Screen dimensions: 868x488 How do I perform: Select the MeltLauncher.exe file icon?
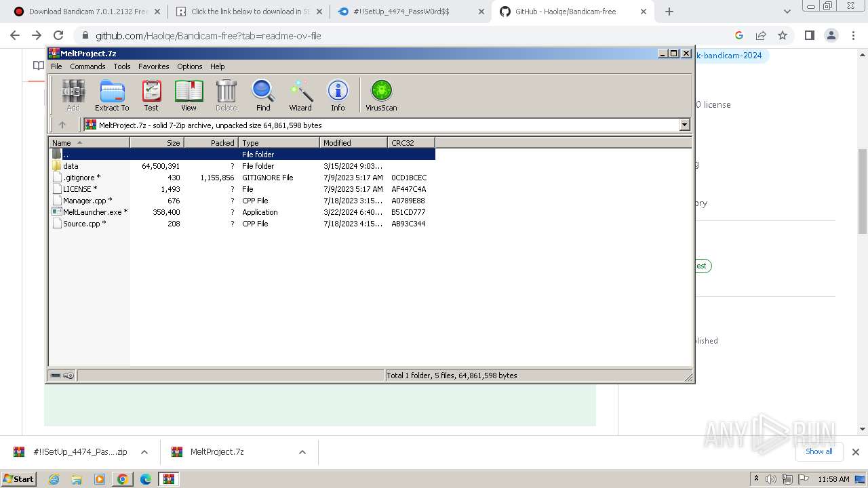click(57, 212)
